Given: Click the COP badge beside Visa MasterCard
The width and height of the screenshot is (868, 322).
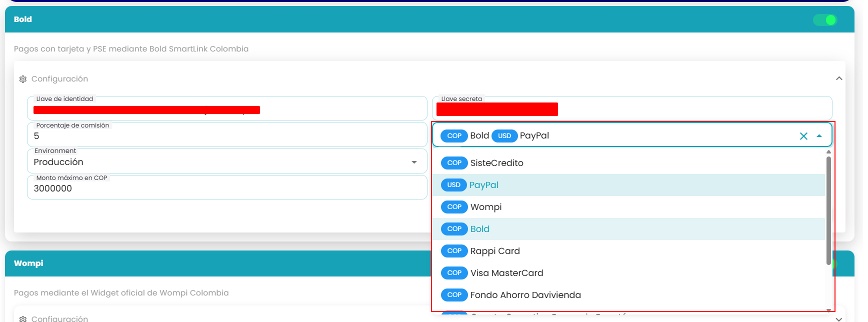Looking at the screenshot, I should 454,273.
